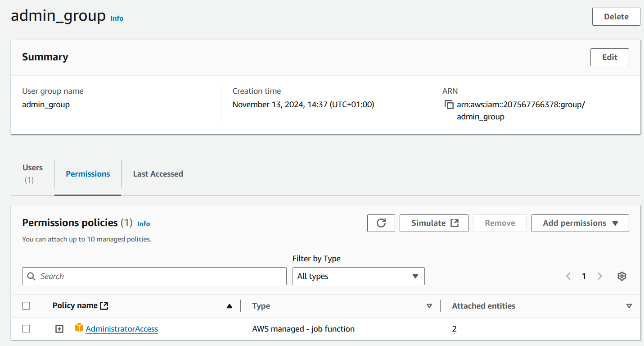The width and height of the screenshot is (644, 346).
Task: Switch to the Users tab
Action: point(32,174)
